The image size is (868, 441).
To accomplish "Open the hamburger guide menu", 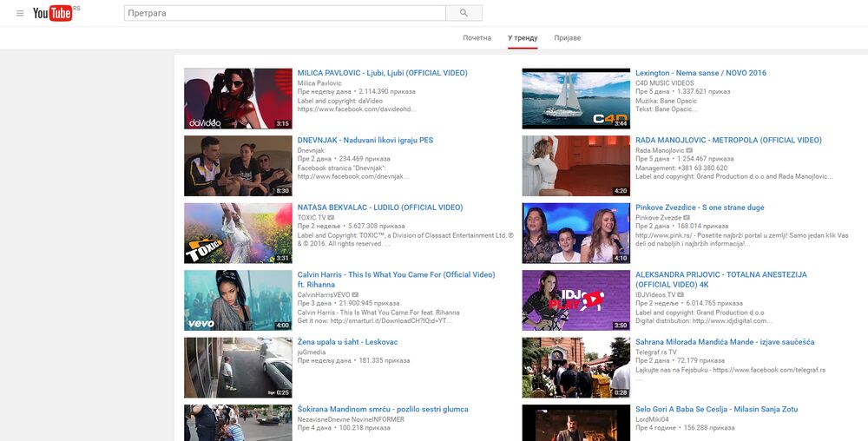I will (x=20, y=13).
